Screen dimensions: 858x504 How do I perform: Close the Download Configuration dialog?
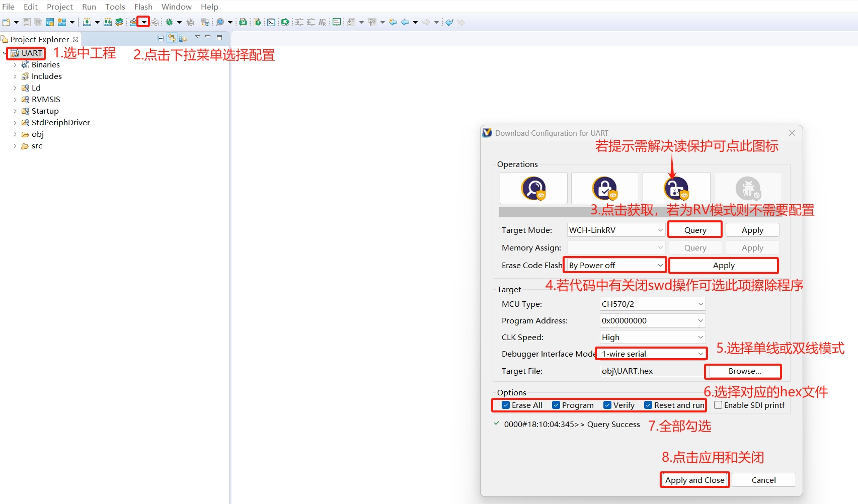[x=792, y=133]
